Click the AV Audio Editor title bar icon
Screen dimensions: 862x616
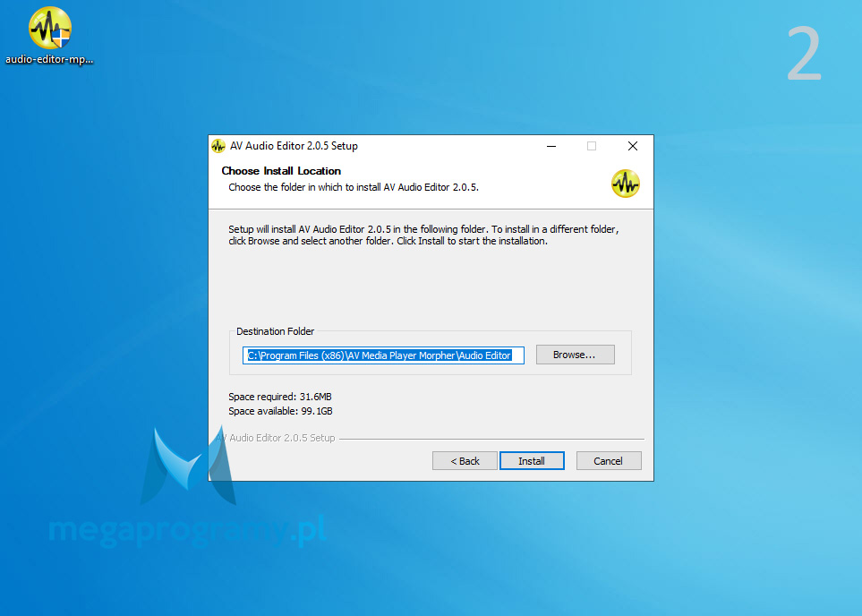click(218, 146)
